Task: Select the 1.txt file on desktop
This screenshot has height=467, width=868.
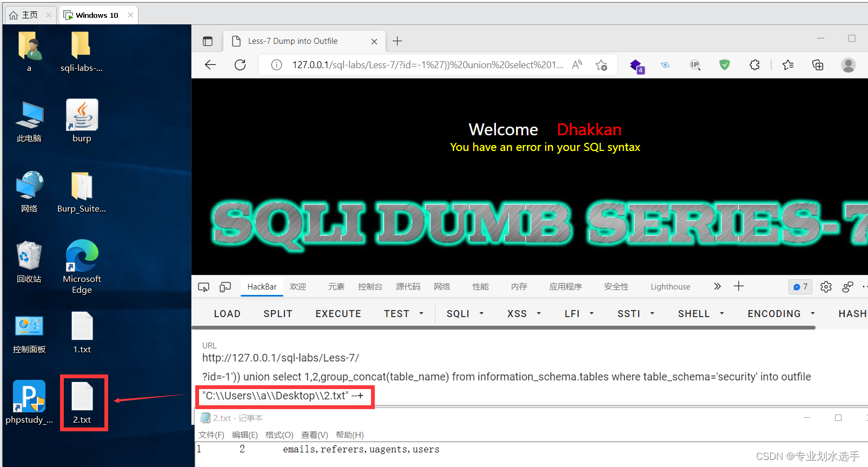Action: (x=82, y=333)
